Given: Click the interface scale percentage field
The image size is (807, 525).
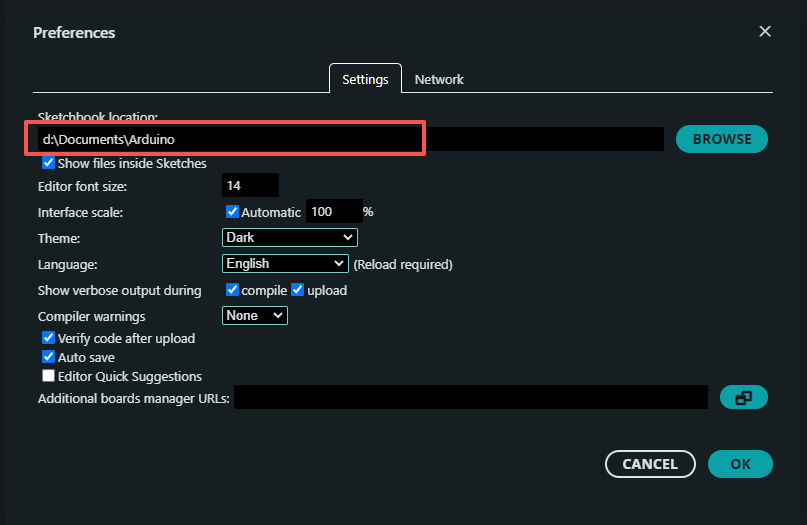Looking at the screenshot, I should click(334, 212).
